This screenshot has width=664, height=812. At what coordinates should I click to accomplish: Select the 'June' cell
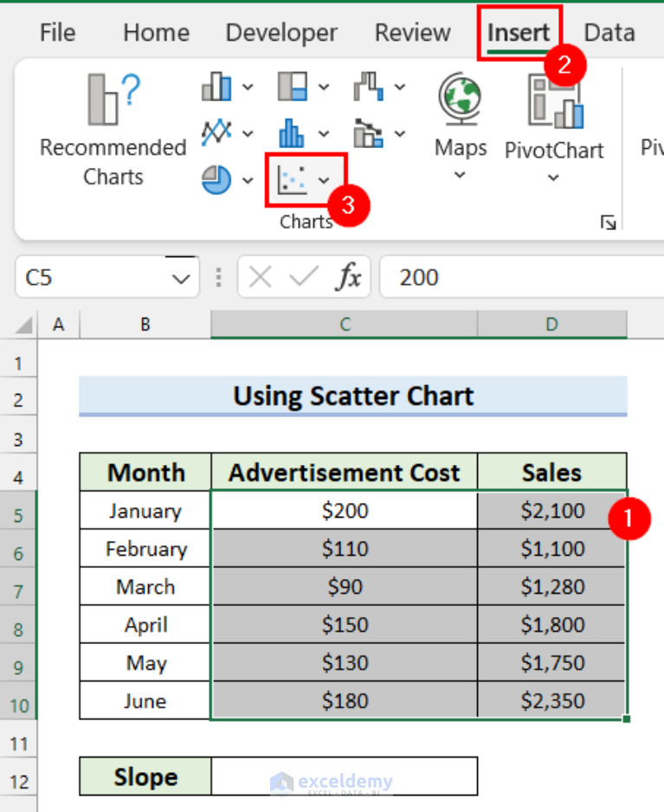pyautogui.click(x=145, y=700)
